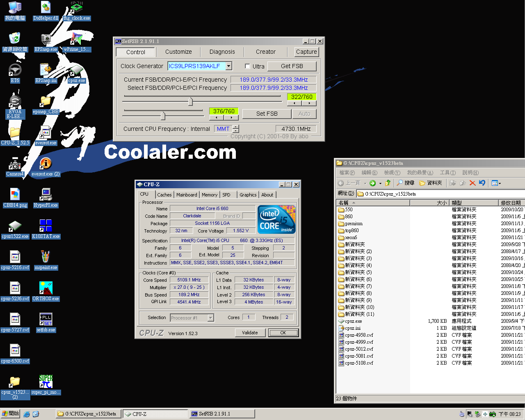525x420 pixels.
Task: Click the Name column header in Explorer
Action: tap(373, 203)
